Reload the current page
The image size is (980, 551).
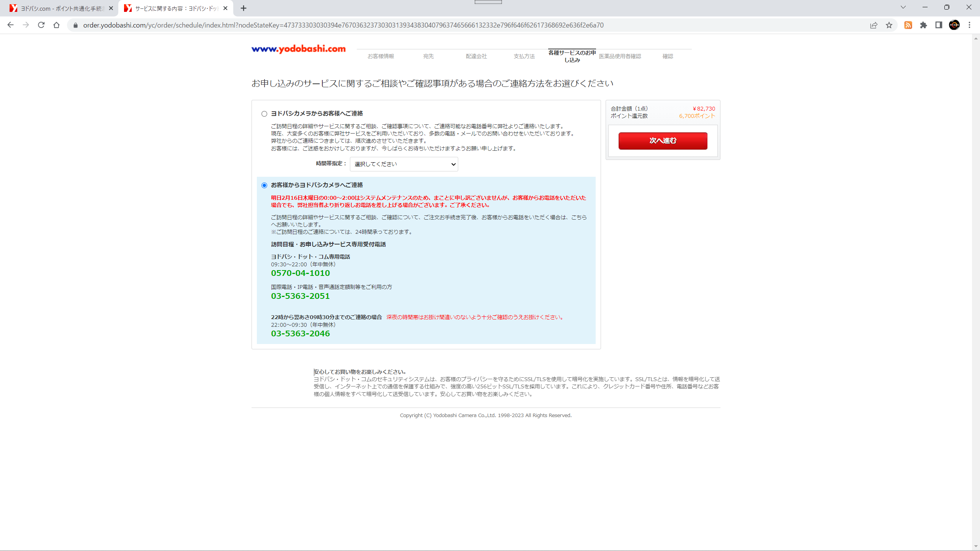[41, 25]
